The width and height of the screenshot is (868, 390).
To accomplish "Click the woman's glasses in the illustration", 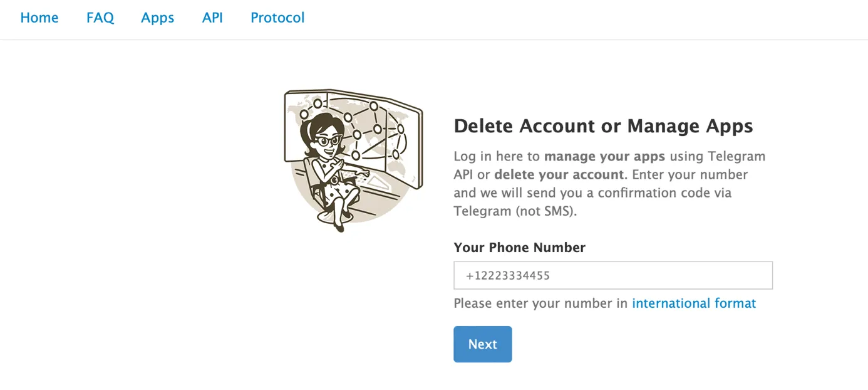I will point(327,141).
